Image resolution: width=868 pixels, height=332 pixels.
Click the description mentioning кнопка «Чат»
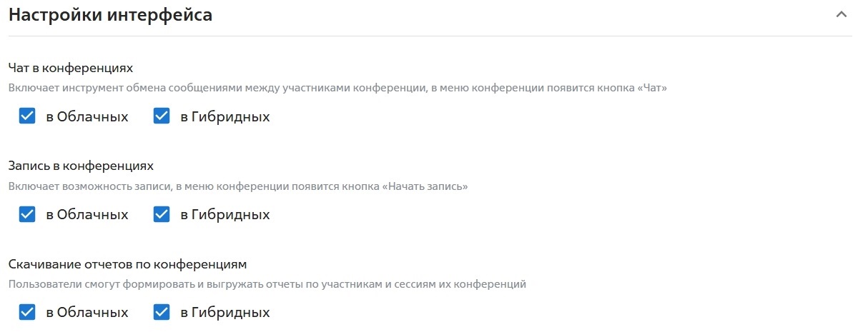point(337,89)
